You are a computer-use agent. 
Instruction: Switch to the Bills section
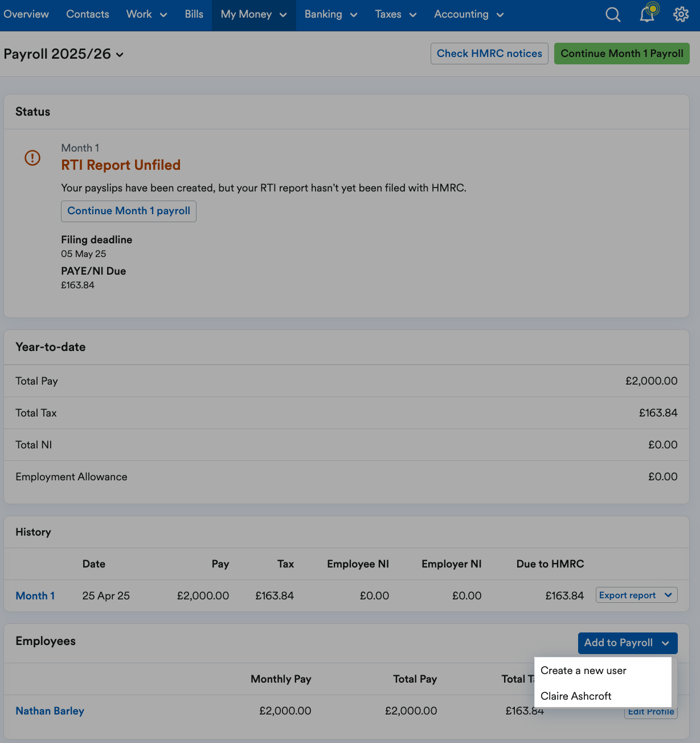point(194,14)
